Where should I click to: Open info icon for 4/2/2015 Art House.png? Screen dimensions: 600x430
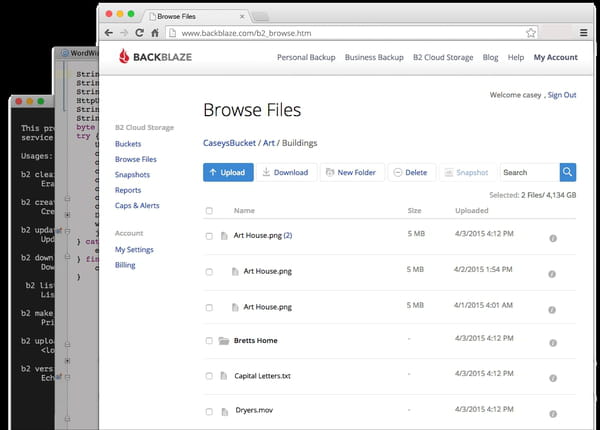pos(552,274)
